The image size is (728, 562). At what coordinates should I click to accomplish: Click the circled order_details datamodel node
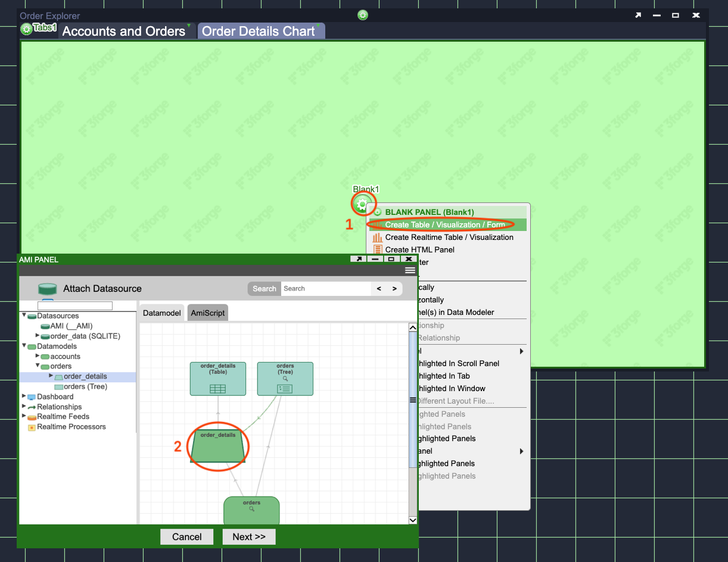tap(218, 447)
